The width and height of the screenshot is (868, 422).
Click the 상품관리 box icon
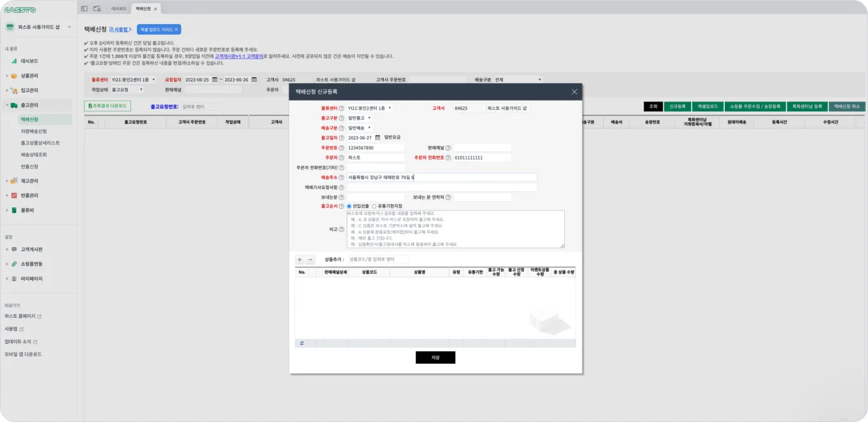pyautogui.click(x=14, y=76)
